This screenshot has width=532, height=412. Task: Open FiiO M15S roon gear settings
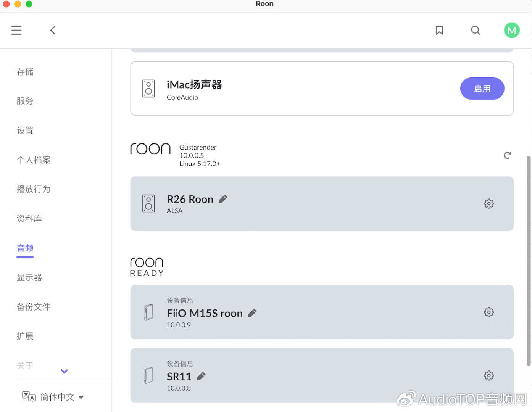(488, 312)
